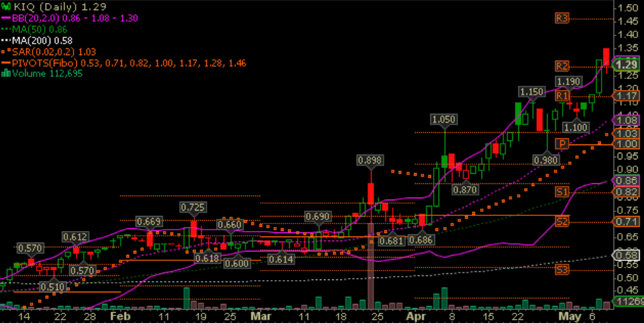Click the P pivot point label

562,144
